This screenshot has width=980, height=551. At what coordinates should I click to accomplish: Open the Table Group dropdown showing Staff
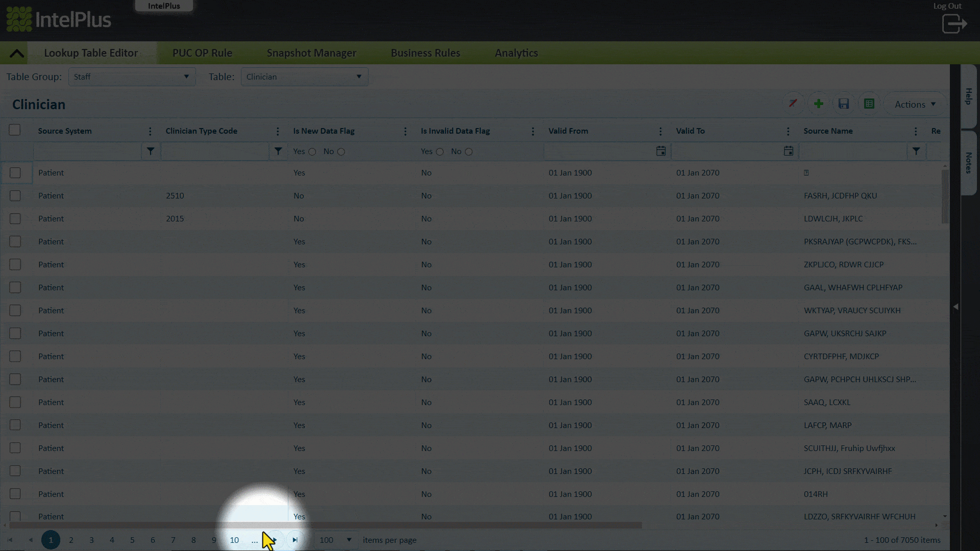tap(132, 77)
